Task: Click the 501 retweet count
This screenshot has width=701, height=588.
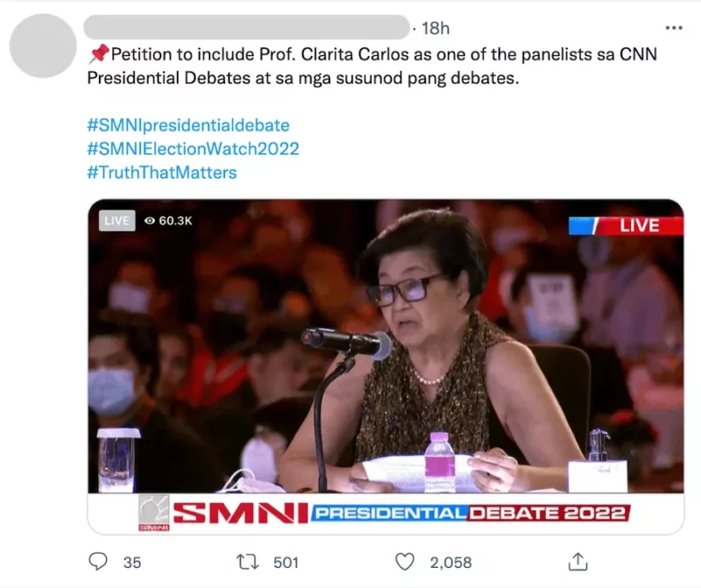Action: (286, 562)
